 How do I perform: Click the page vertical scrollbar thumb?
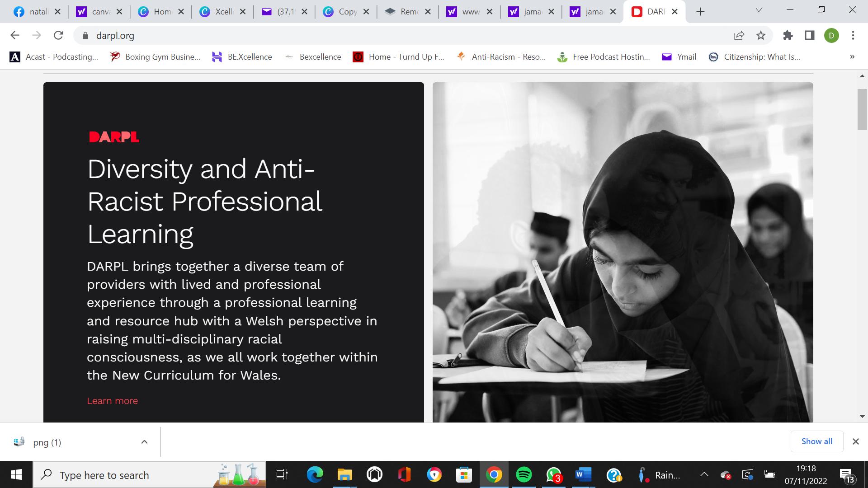point(862,110)
